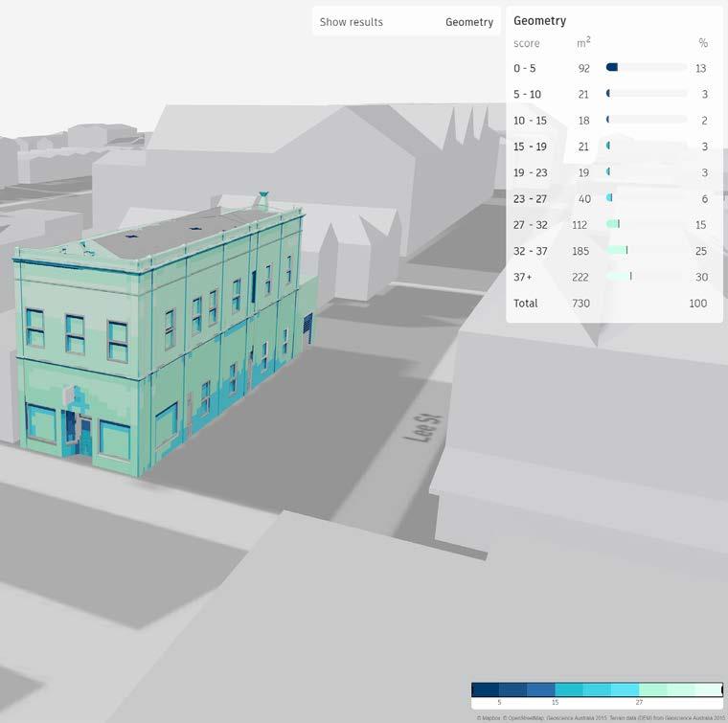728x723 pixels.
Task: Click the bar for score range 37+
Action: click(619, 276)
